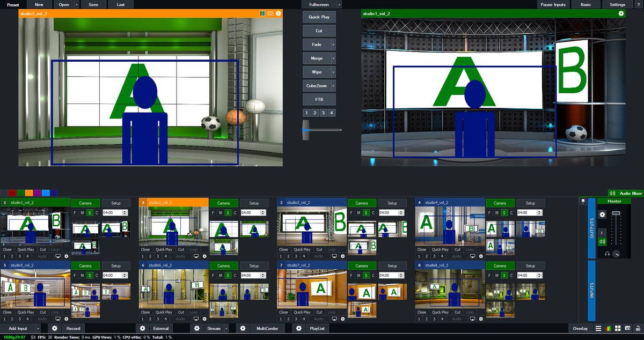
Task: Expand the Open preset dropdown arrow
Action: coord(77,4)
